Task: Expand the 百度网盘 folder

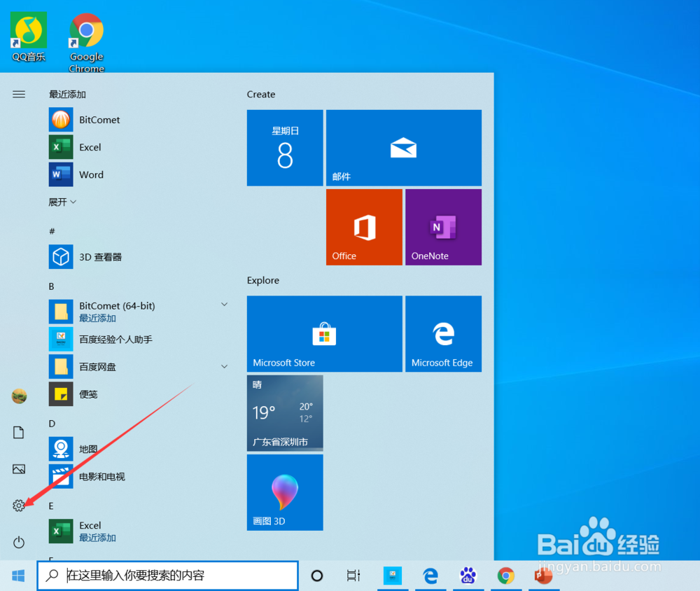Action: [139, 367]
